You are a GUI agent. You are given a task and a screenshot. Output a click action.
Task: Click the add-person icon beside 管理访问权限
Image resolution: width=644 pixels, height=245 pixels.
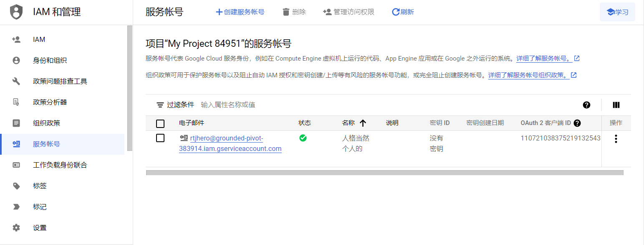click(x=327, y=12)
